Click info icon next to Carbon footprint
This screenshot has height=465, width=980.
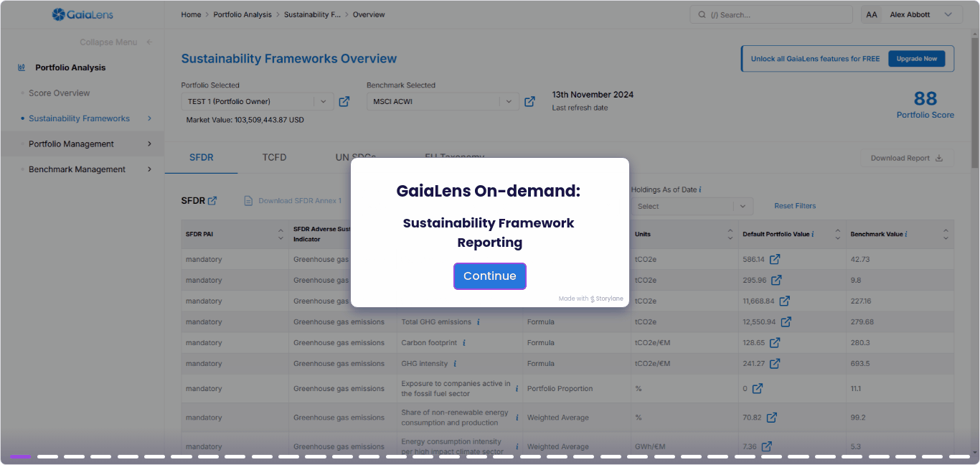point(464,343)
